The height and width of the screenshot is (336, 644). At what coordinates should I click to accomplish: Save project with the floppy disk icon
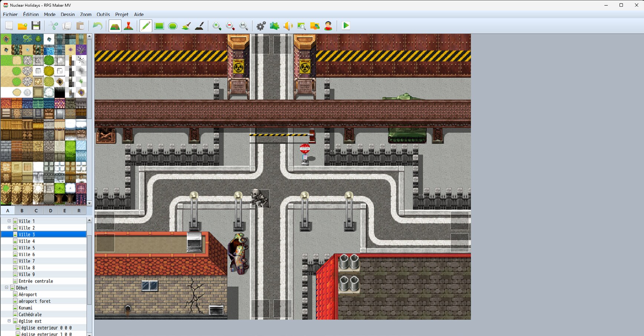coord(36,26)
